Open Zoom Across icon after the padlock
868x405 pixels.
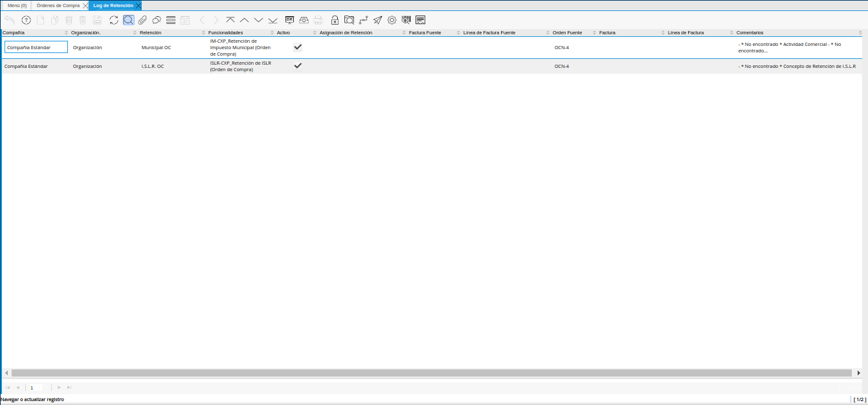(349, 20)
